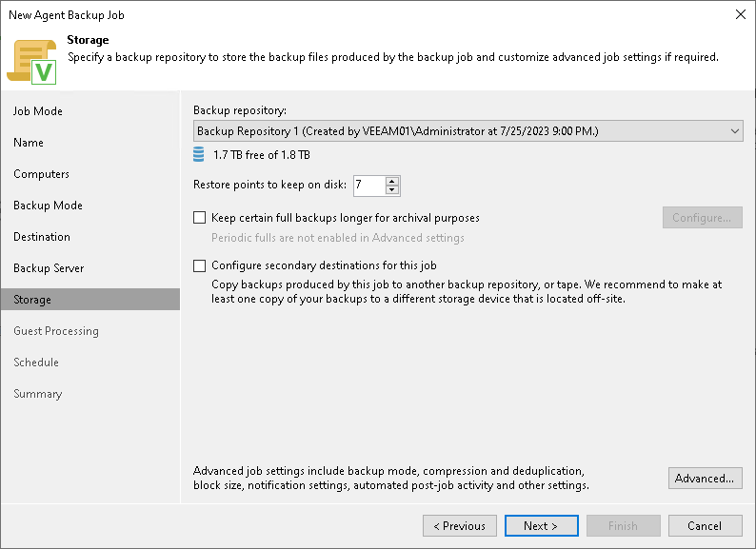Navigate to the Backup Server step
Screen dimensions: 756x549
tap(49, 268)
